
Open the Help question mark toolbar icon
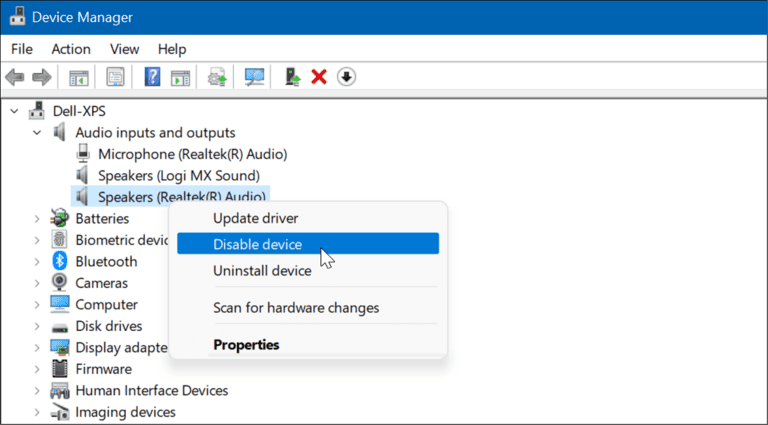point(153,77)
